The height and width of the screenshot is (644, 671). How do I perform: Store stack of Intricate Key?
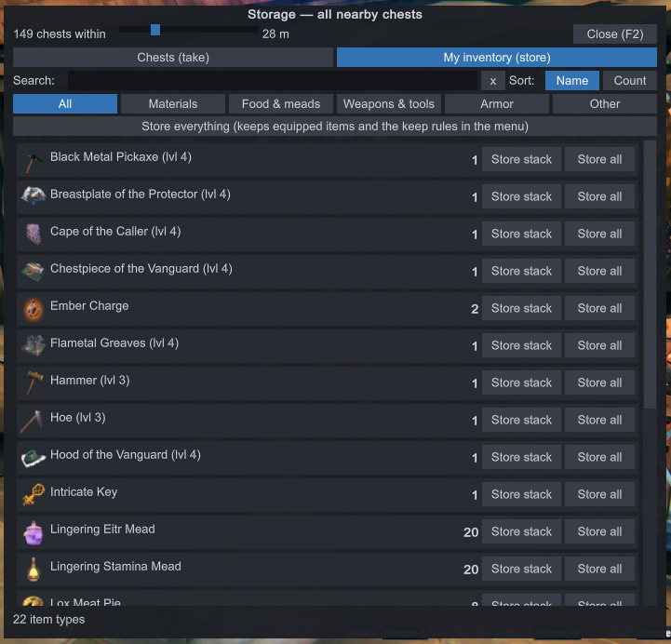coord(521,495)
